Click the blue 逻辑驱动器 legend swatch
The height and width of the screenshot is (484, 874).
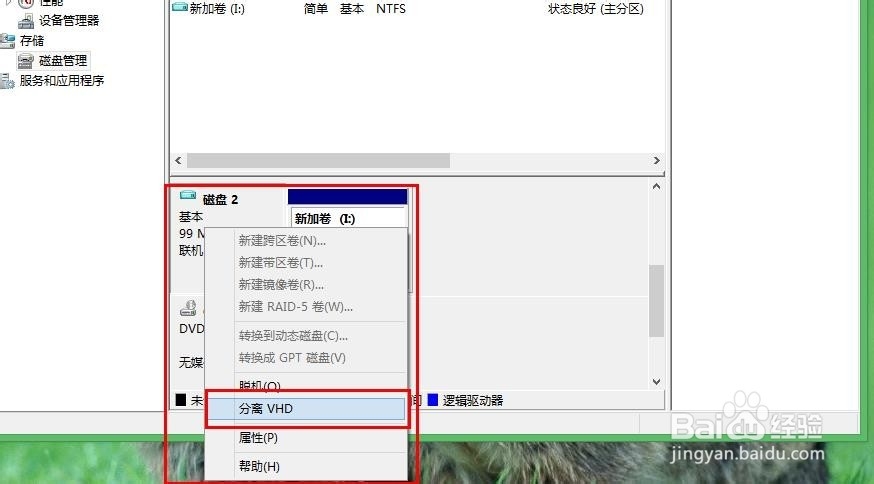pyautogui.click(x=433, y=400)
